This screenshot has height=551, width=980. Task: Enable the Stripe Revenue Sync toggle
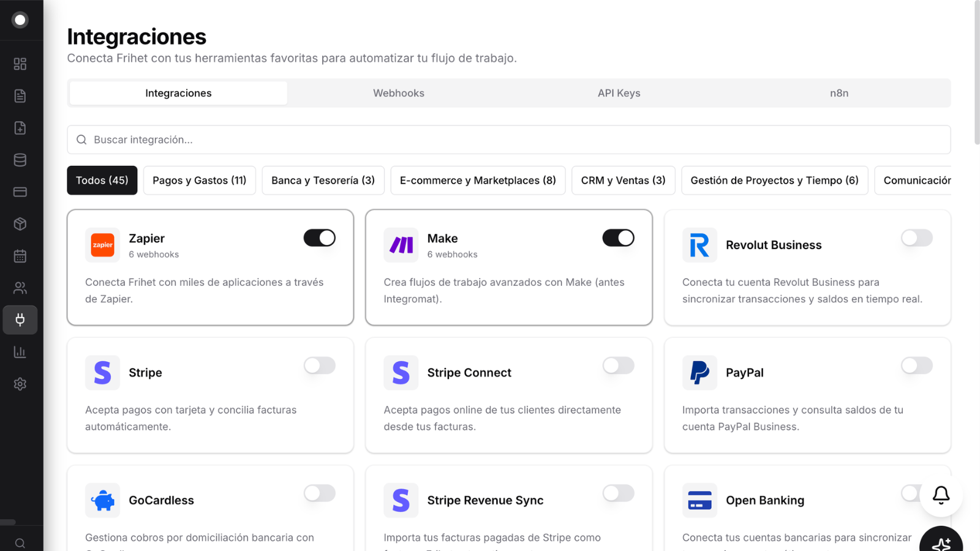click(x=618, y=493)
